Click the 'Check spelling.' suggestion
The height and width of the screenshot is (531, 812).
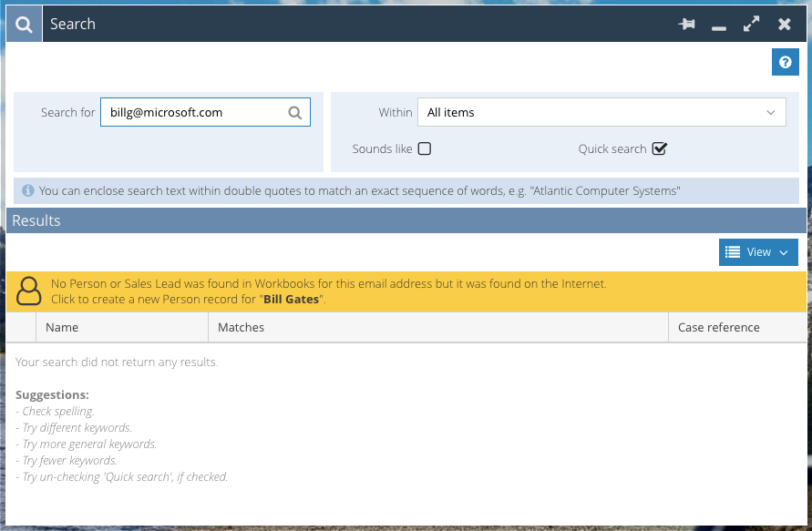point(55,412)
